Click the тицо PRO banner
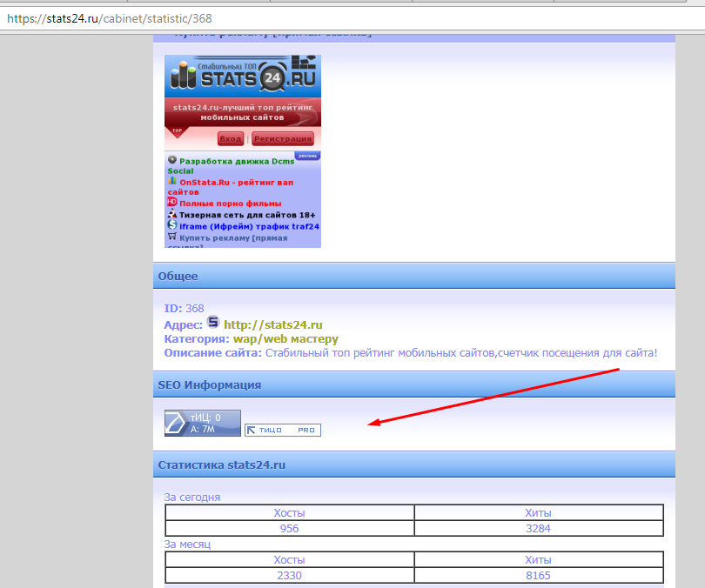 283,430
